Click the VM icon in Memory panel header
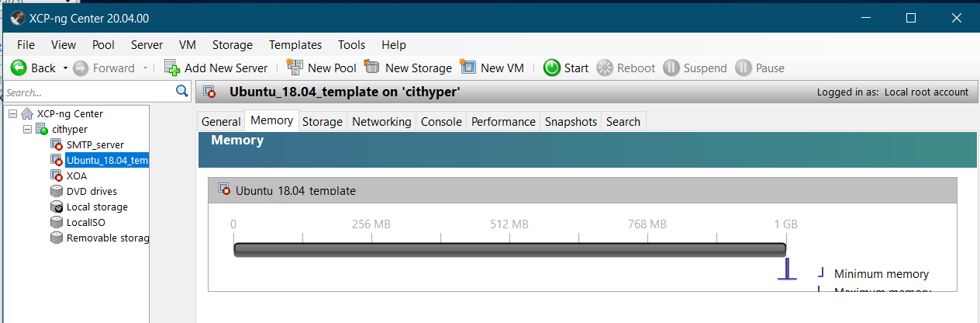The width and height of the screenshot is (980, 323). (x=225, y=189)
